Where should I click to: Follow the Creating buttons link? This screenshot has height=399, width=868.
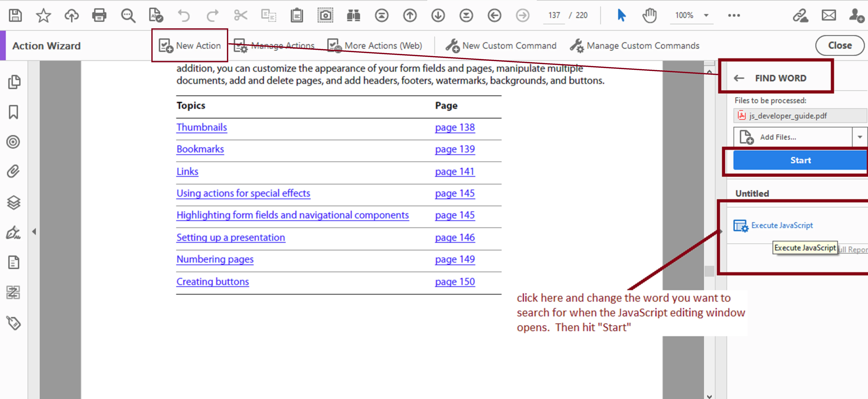coord(212,281)
